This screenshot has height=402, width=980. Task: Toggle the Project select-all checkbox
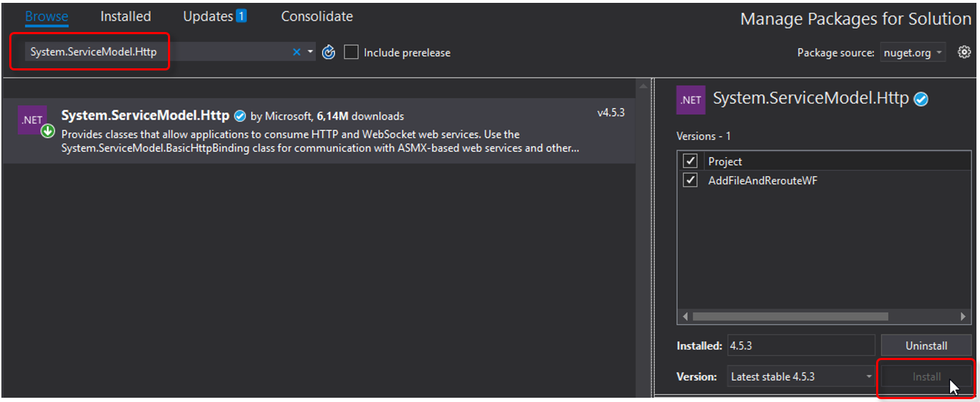[x=690, y=162]
